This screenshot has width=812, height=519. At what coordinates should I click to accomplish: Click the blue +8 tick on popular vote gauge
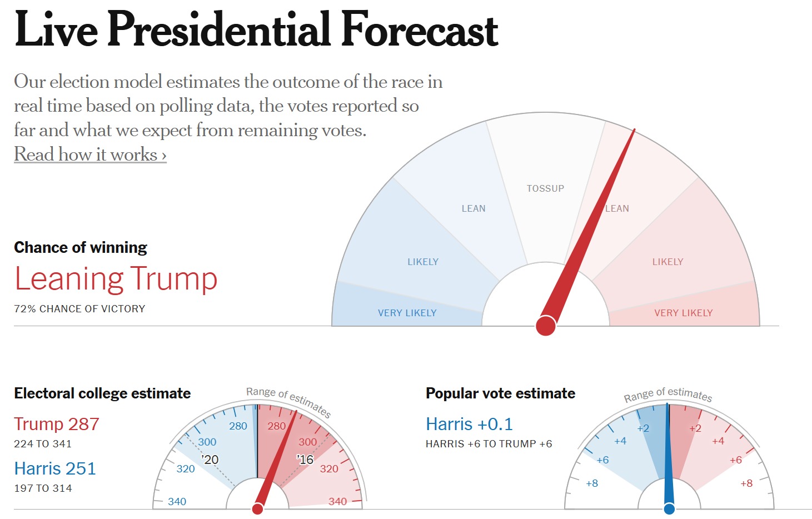point(592,483)
